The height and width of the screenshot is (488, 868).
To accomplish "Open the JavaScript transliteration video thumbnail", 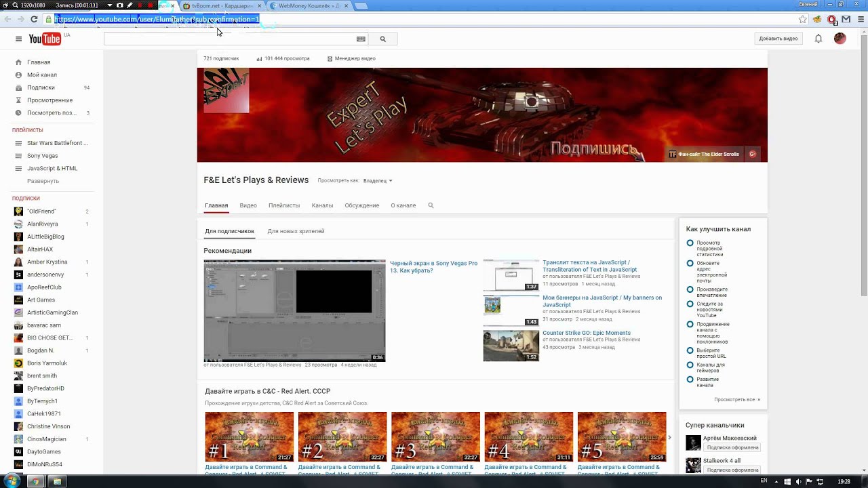I will 511,275.
